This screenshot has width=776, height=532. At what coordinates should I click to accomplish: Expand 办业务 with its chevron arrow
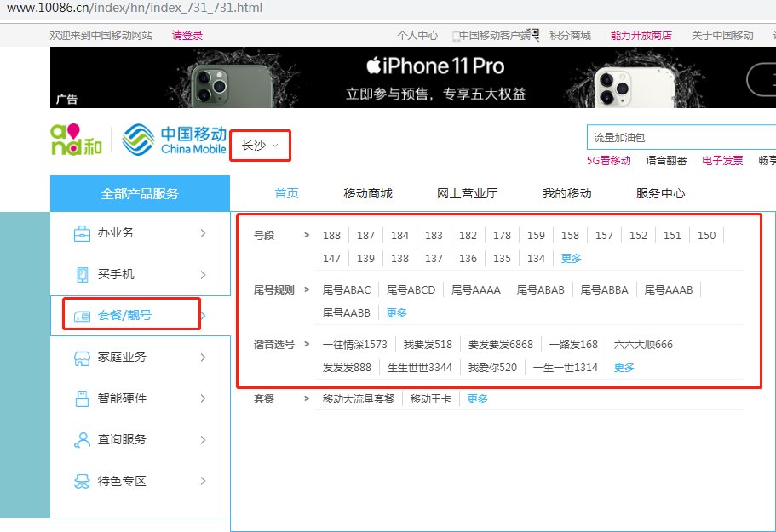[x=204, y=232]
